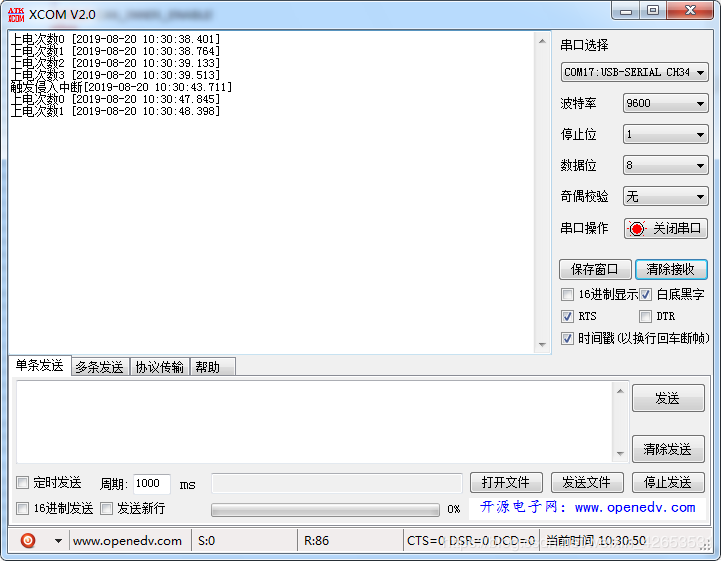The height and width of the screenshot is (561, 721).
Task: Expand the baud rate 9600 dropdown
Action: point(665,103)
